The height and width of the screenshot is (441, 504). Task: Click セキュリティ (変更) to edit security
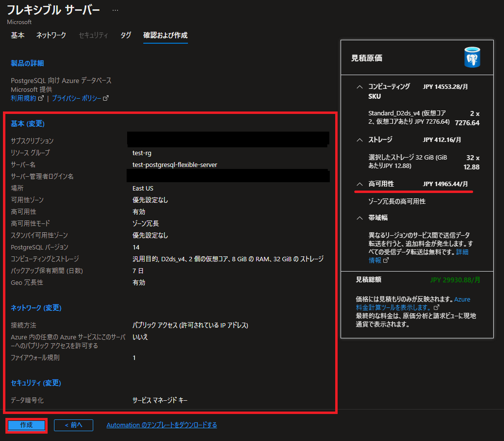36,383
